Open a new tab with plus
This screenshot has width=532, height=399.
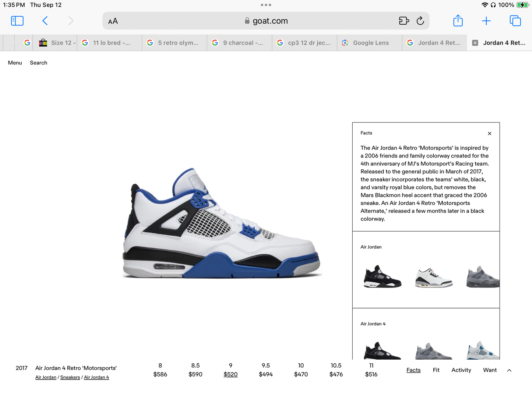click(486, 21)
